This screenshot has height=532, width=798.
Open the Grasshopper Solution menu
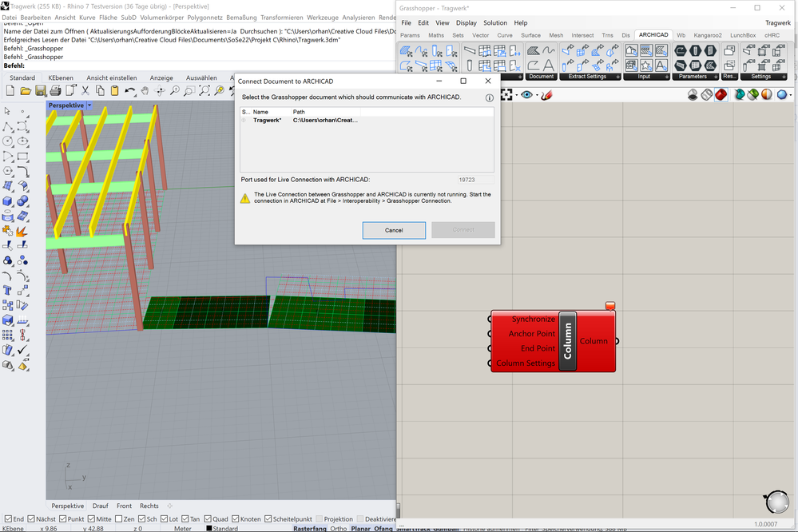494,23
